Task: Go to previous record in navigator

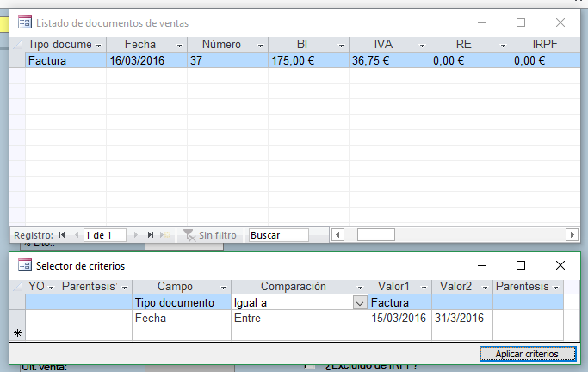Action: pos(75,234)
